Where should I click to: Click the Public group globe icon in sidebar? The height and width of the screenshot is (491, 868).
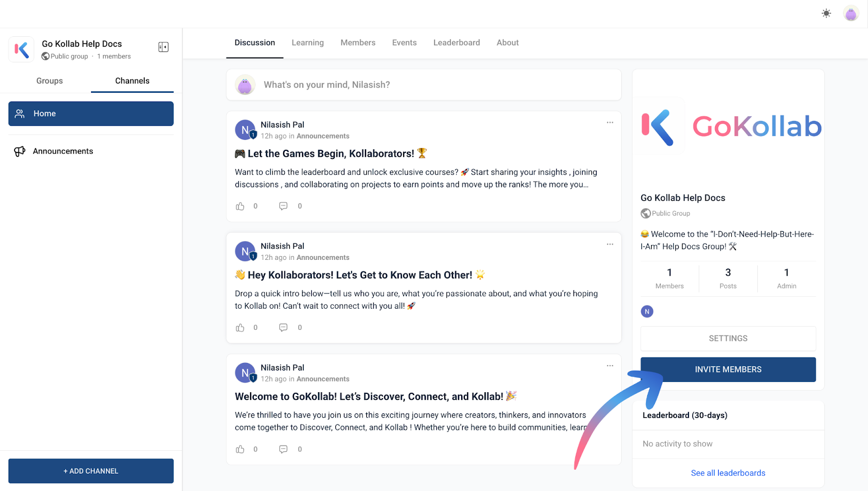[46, 56]
